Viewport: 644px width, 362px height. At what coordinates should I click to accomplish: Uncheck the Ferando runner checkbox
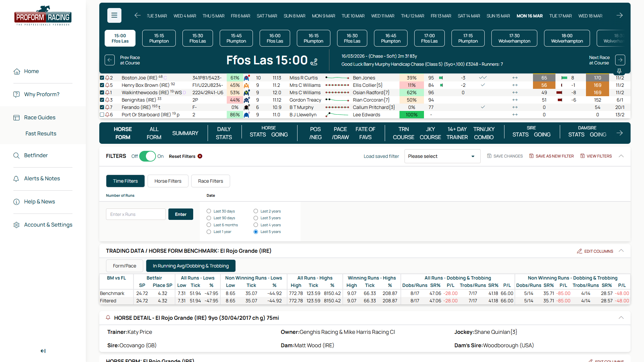(102, 107)
